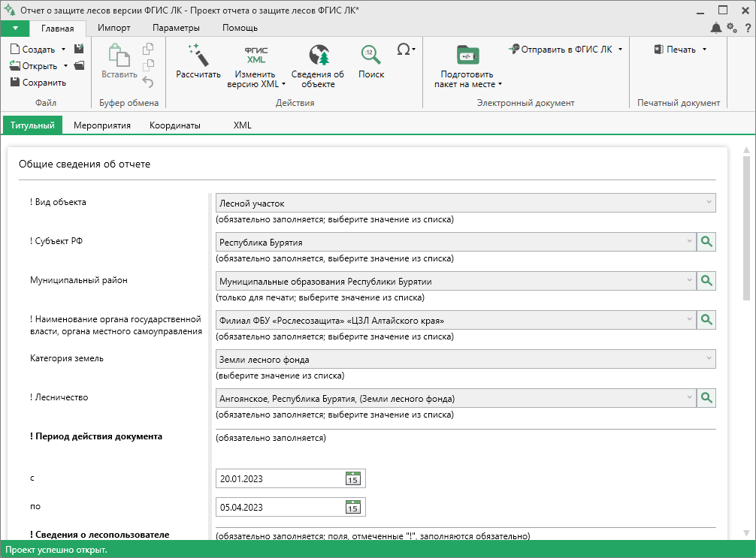Open the Поиск magnifier tool
756x558 pixels.
click(370, 55)
